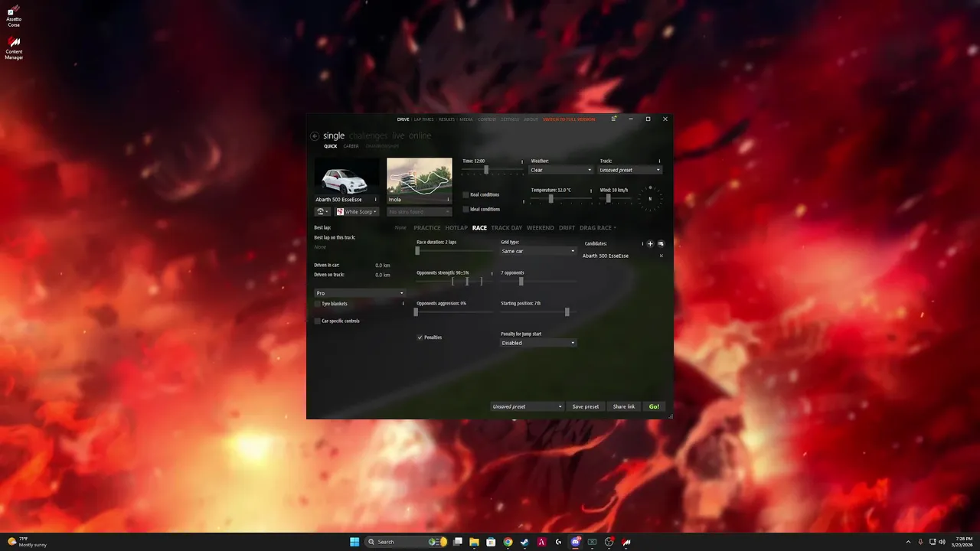980x551 pixels.
Task: Open options dots next to Tyre blankets
Action: click(x=403, y=304)
